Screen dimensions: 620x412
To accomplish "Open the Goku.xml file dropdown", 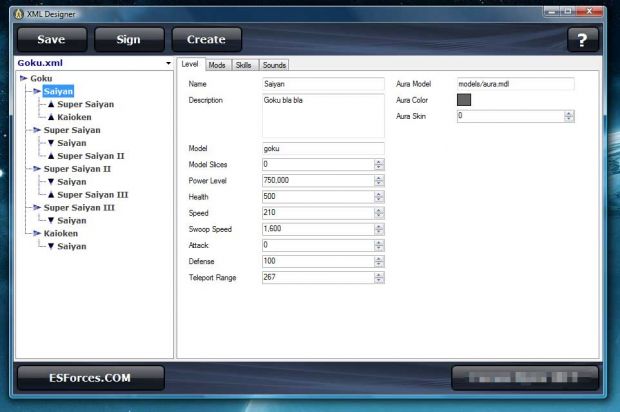I will pyautogui.click(x=168, y=63).
